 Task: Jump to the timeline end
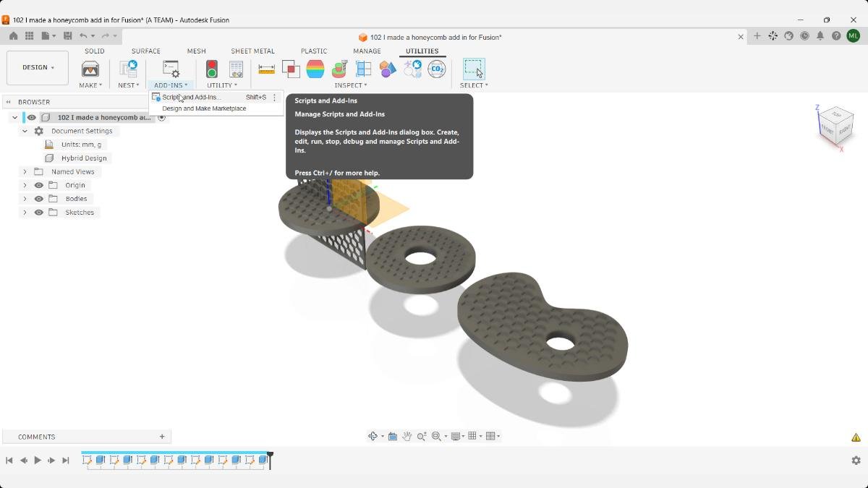[66, 461]
